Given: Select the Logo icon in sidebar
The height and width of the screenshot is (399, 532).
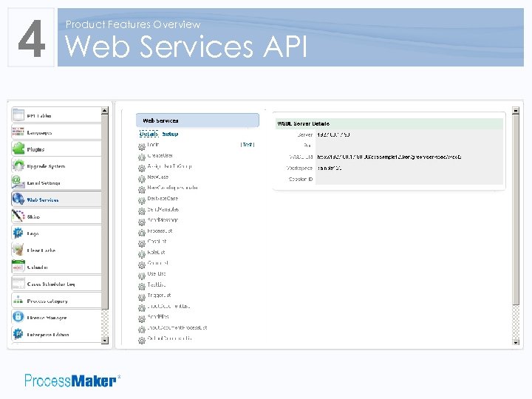Looking at the screenshot, I should [18, 233].
